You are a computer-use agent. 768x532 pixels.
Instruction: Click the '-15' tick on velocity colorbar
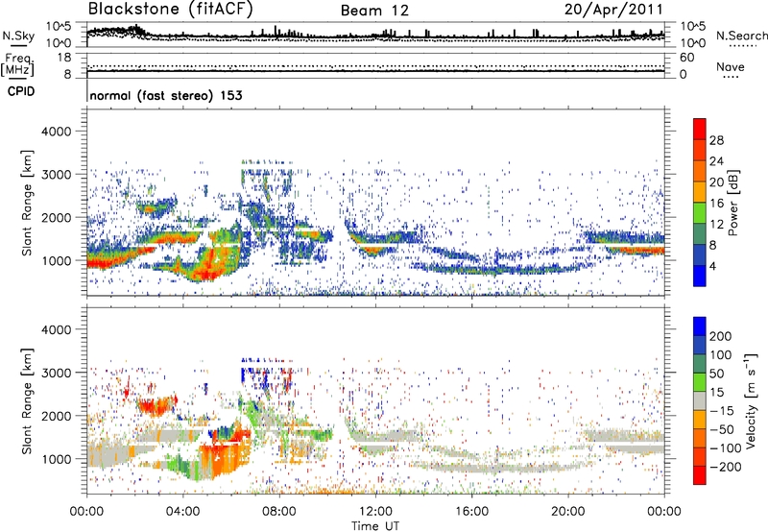pyautogui.click(x=722, y=410)
